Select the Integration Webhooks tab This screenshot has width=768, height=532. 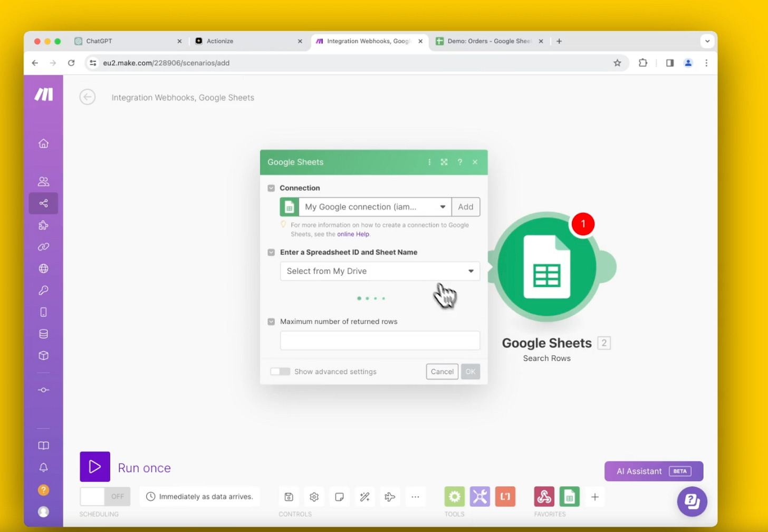coord(369,41)
